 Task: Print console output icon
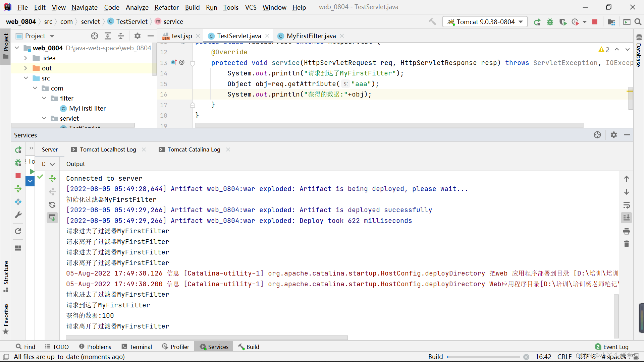tap(627, 231)
